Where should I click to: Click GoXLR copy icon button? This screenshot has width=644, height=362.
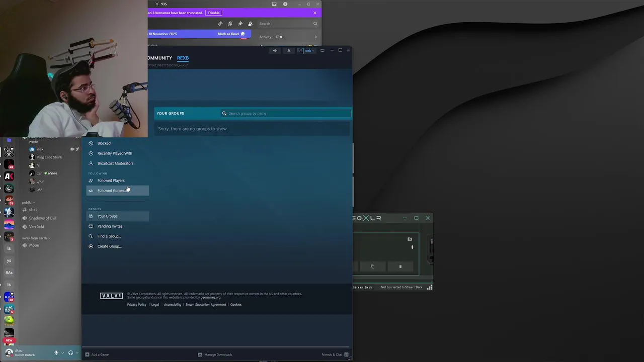(x=372, y=266)
